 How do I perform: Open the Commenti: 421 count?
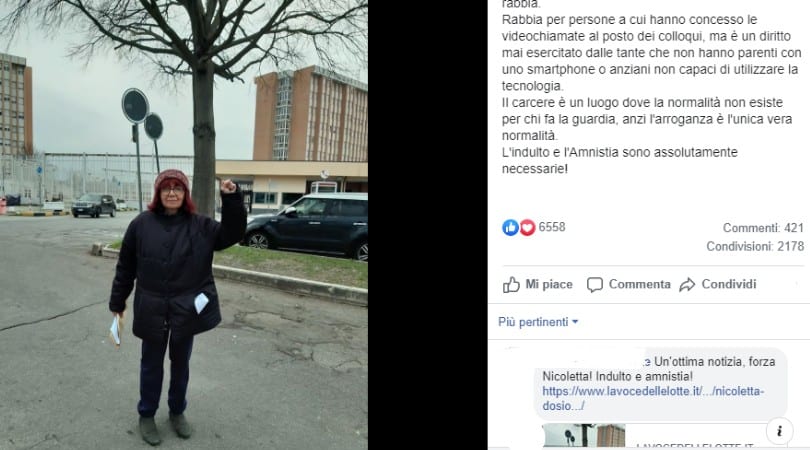[x=763, y=228]
